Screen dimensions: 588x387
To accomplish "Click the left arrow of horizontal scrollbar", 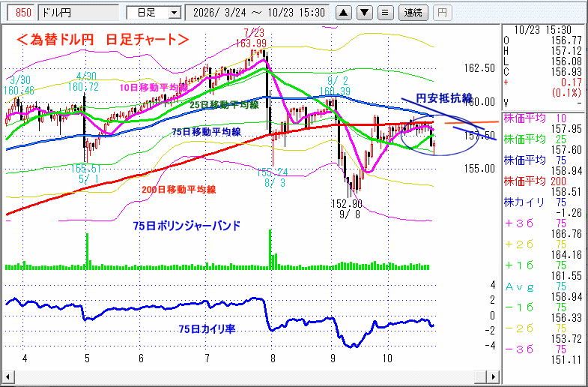I will [7, 376].
